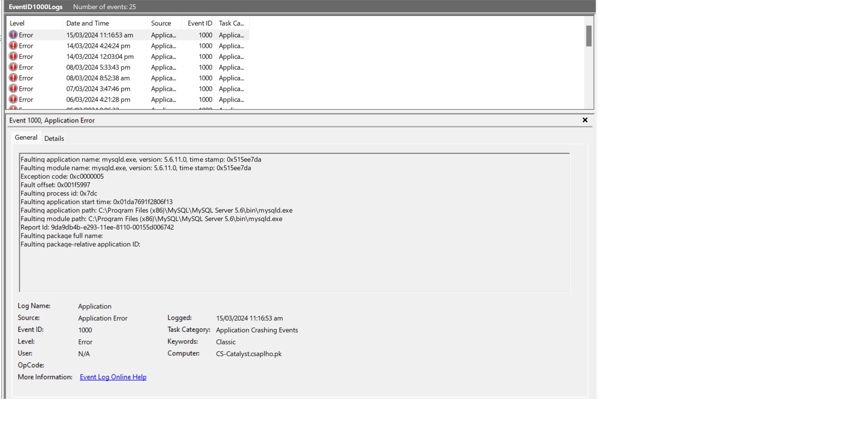Screen dimensions: 868x440
Task: Click error icon for 06/03/2024 4:21:28 pm event
Action: pos(13,99)
